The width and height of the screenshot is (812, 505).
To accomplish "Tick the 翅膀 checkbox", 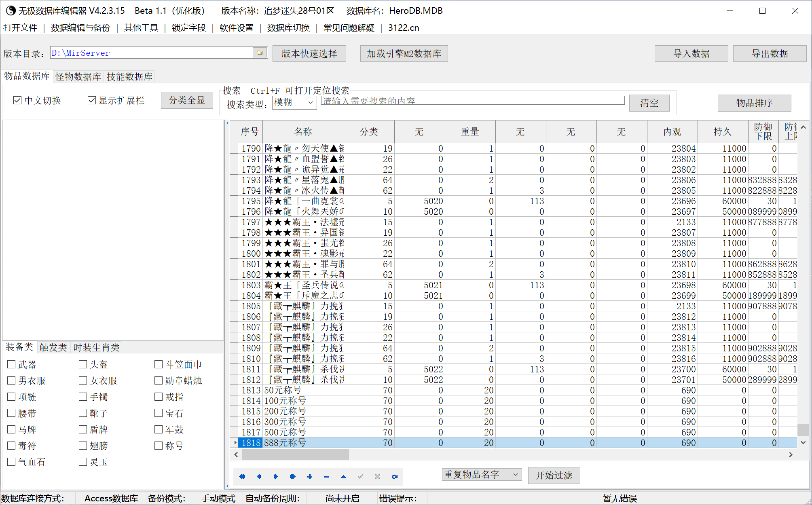I will (x=83, y=446).
